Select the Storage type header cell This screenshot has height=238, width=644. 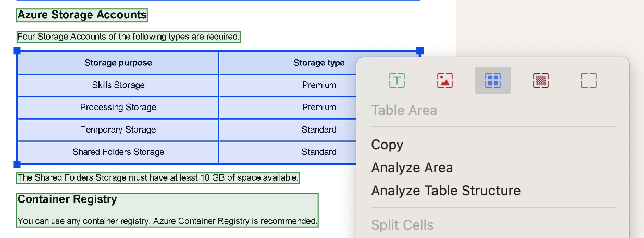coord(319,63)
